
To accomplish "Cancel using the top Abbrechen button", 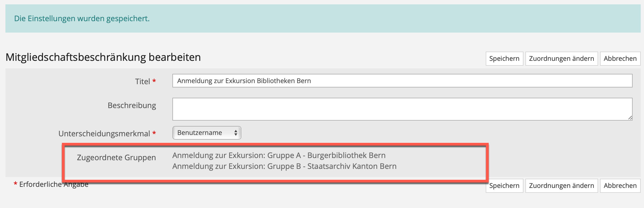I will tap(620, 59).
